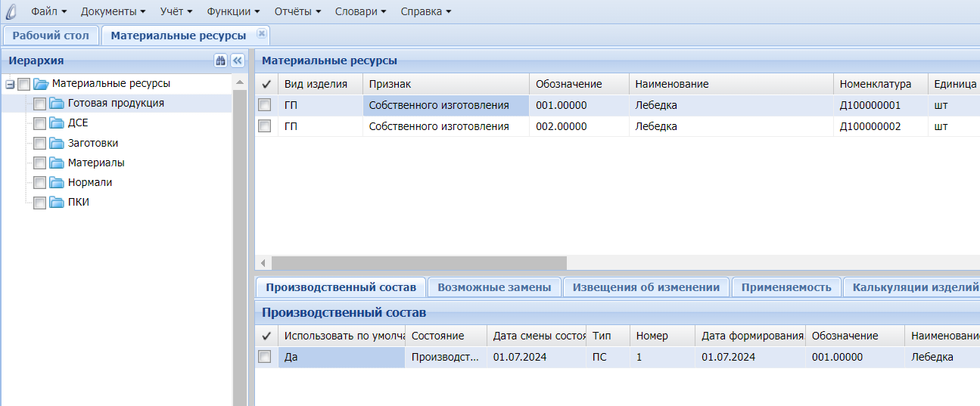980x406 pixels.
Task: Toggle checkbox of the Производственный состав row
Action: 265,357
